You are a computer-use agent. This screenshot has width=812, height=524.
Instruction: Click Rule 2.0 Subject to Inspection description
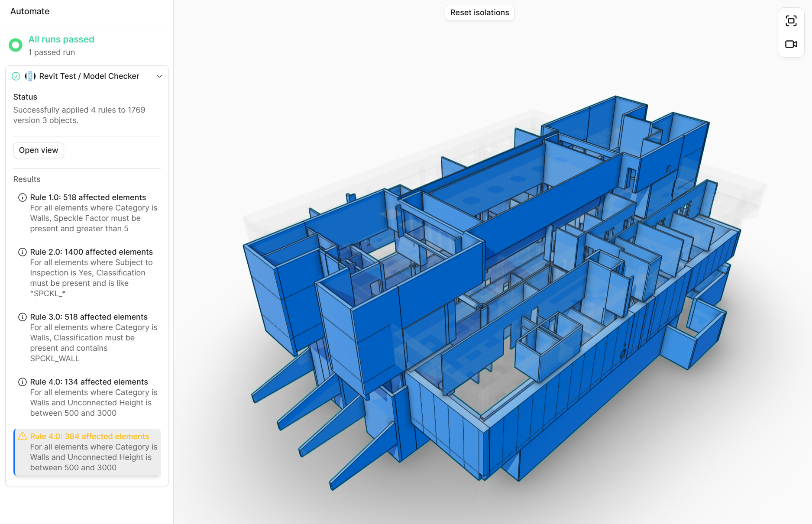(x=91, y=278)
